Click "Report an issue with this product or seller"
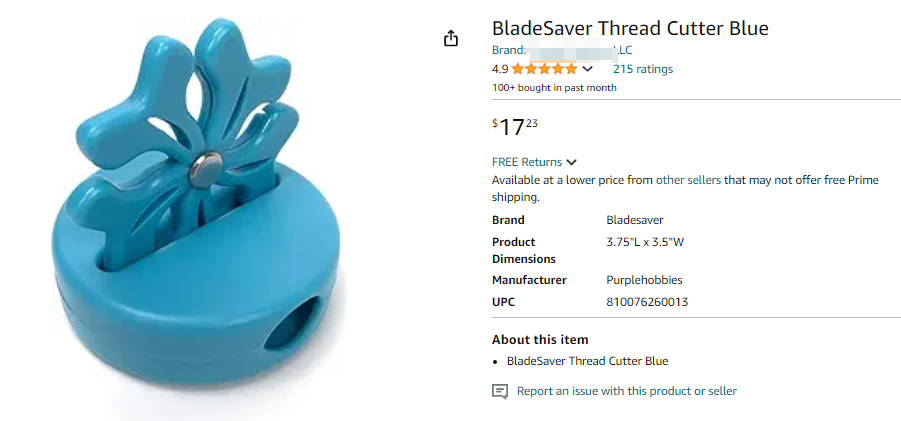Viewport: 901px width, 421px height. click(626, 391)
